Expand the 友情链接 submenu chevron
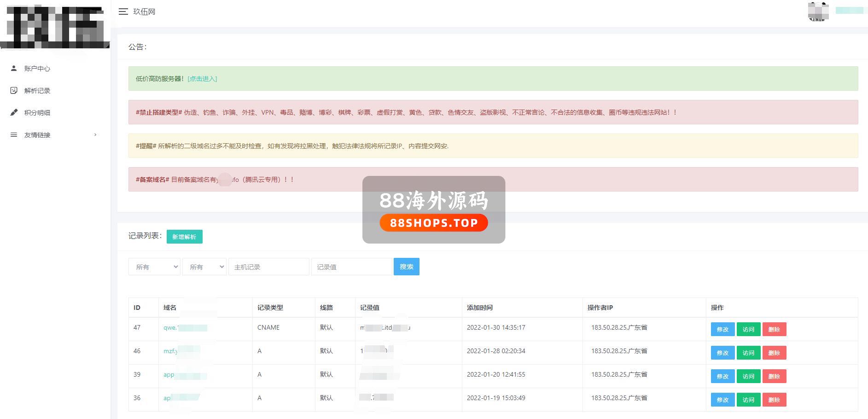Image resolution: width=868 pixels, height=419 pixels. pyautogui.click(x=95, y=135)
